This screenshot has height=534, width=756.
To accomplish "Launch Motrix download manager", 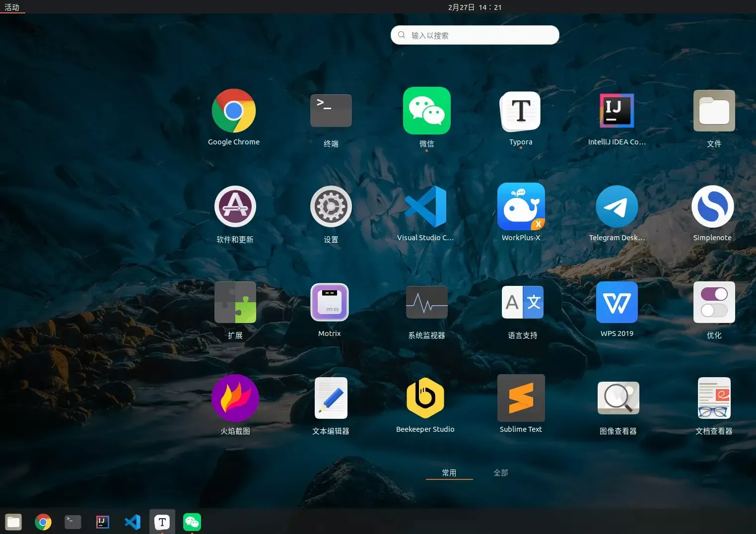I will pos(330,302).
